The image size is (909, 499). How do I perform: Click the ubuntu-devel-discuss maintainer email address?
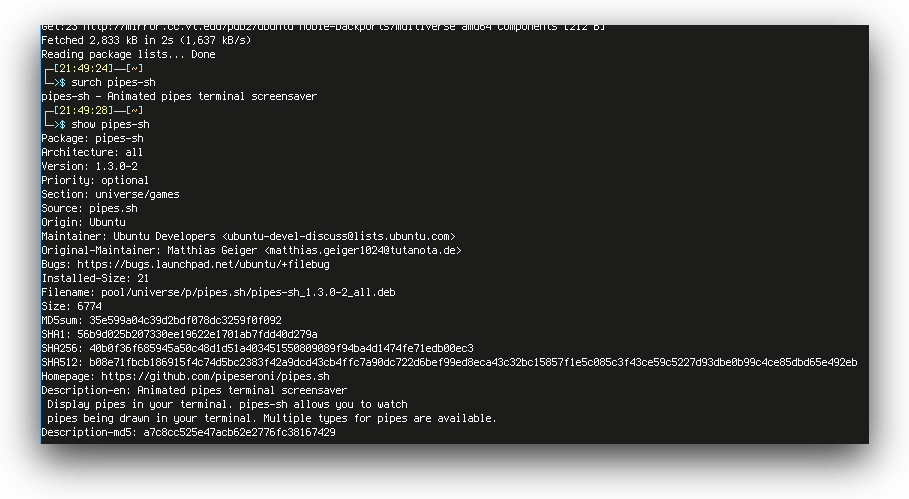[339, 236]
